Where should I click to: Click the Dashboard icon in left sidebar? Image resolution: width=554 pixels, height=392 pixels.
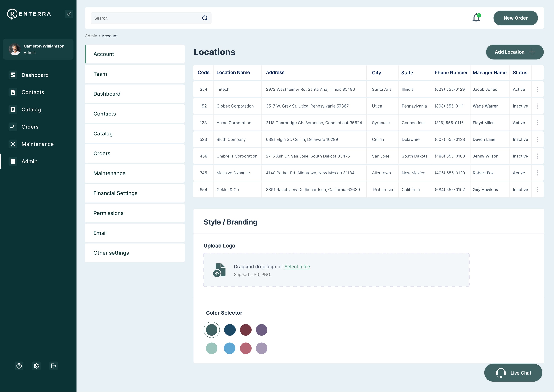13,75
